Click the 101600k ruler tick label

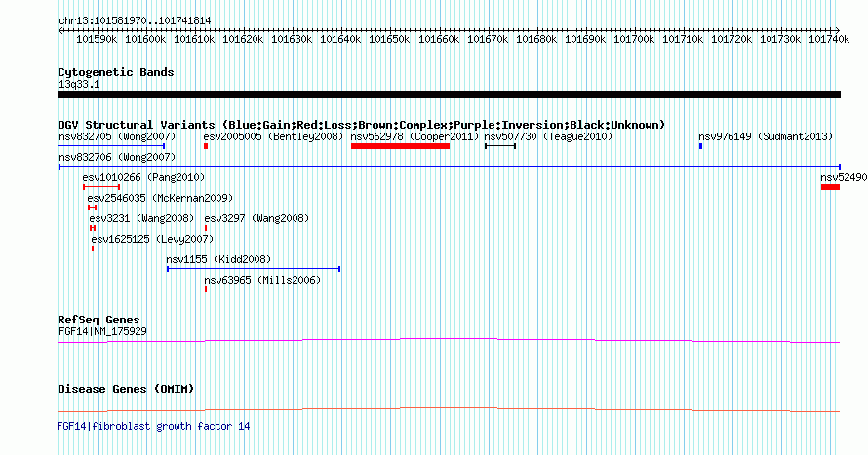click(145, 39)
